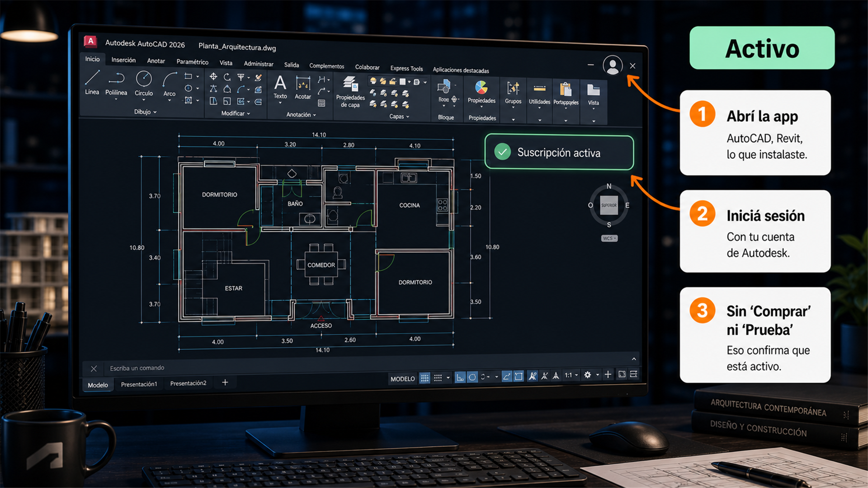Toggle the grid display in status bar
The image size is (868, 488).
pyautogui.click(x=425, y=378)
